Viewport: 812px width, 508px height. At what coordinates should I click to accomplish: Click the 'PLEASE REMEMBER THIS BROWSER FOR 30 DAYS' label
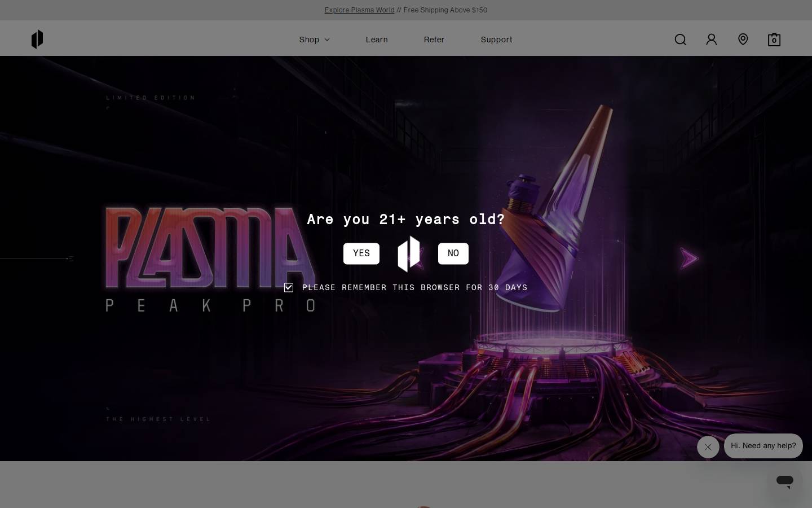(415, 288)
